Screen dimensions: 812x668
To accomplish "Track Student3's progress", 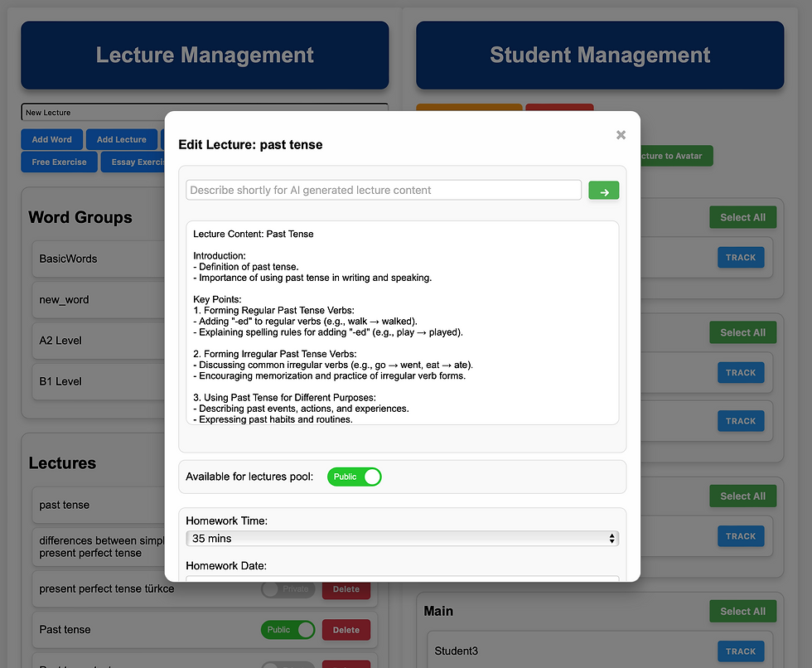I will (740, 651).
